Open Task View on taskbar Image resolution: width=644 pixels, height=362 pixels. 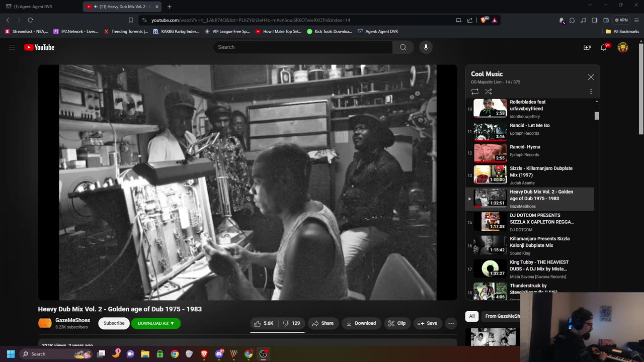pos(101,354)
